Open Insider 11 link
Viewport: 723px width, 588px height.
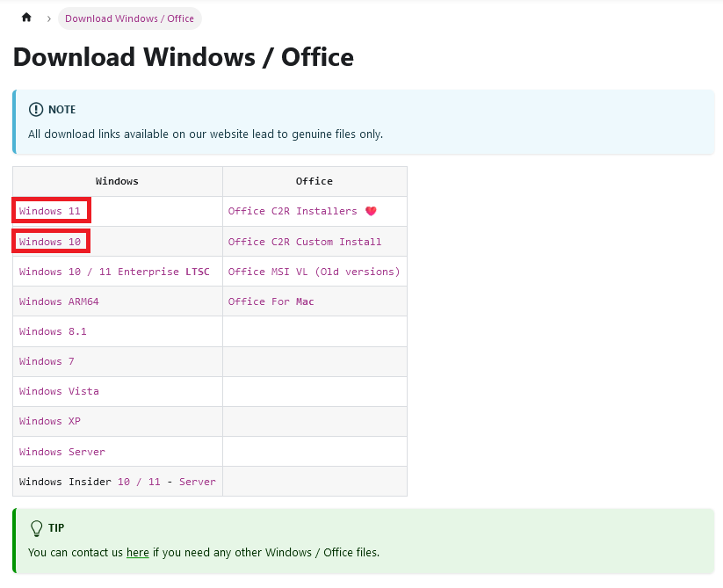155,482
